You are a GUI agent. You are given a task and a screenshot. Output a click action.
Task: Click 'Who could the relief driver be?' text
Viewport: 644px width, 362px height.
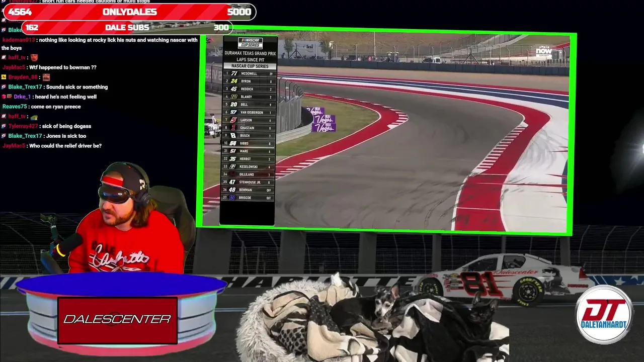pos(65,146)
